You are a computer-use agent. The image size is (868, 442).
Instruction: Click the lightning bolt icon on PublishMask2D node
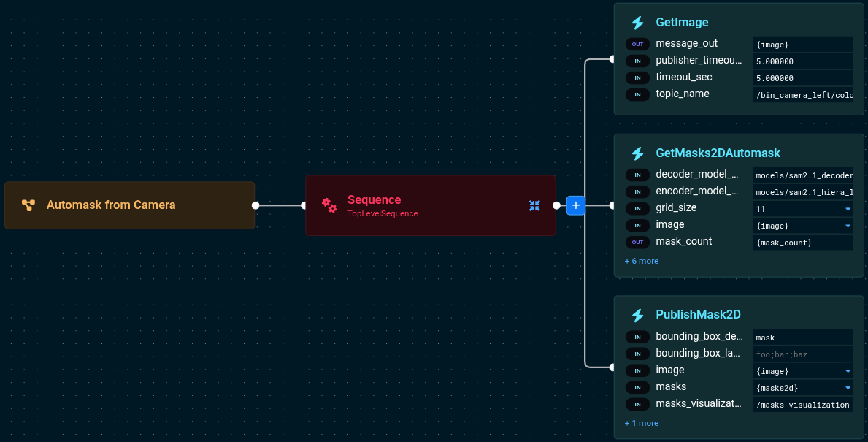point(637,314)
